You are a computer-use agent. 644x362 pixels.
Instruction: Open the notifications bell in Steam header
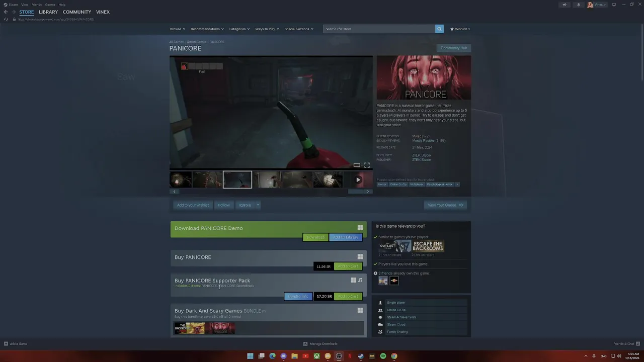tap(578, 5)
